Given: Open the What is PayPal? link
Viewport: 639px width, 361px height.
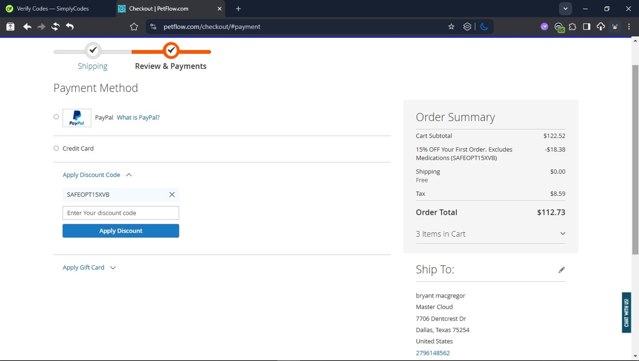Looking at the screenshot, I should point(138,117).
